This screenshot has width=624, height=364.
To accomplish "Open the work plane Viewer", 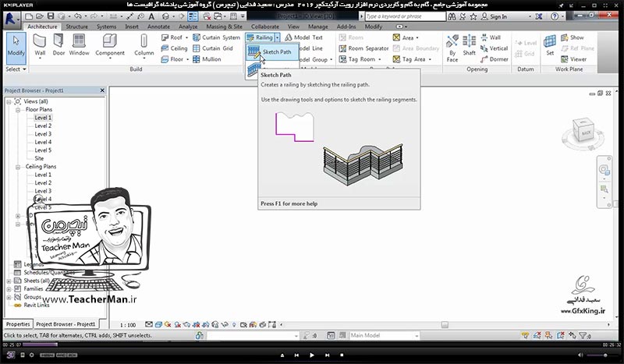I will [x=573, y=59].
